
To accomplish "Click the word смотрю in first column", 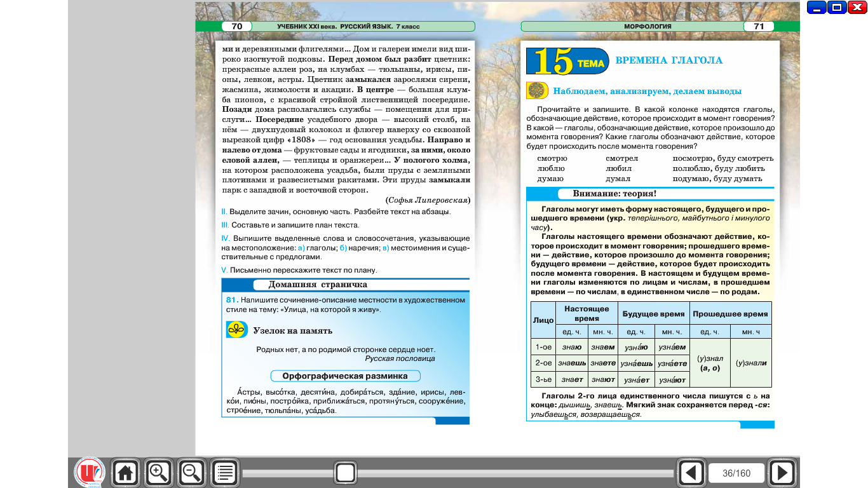I will (552, 158).
